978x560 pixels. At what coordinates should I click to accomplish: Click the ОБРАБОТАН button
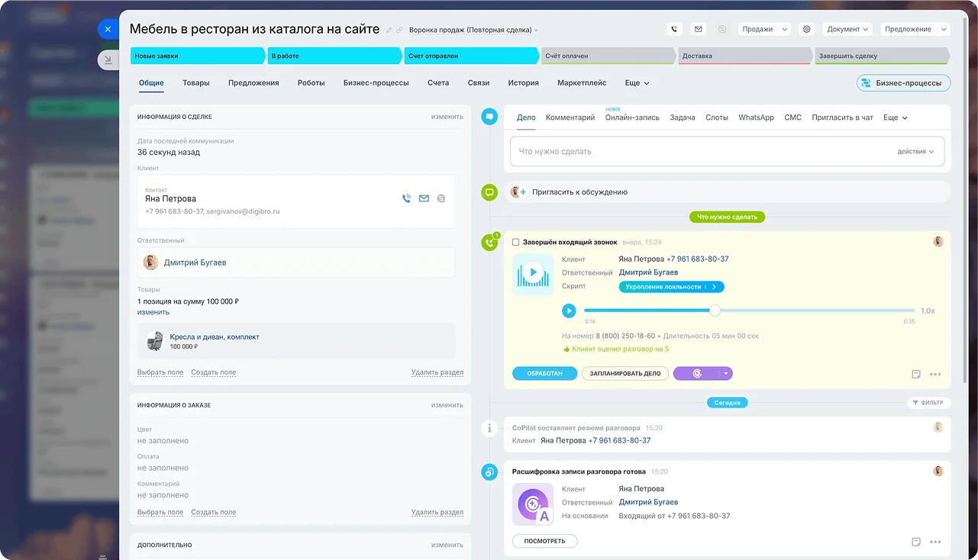coord(544,374)
